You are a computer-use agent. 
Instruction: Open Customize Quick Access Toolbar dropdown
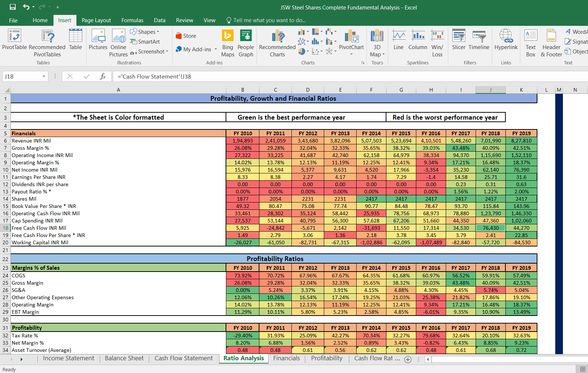tap(57, 7)
